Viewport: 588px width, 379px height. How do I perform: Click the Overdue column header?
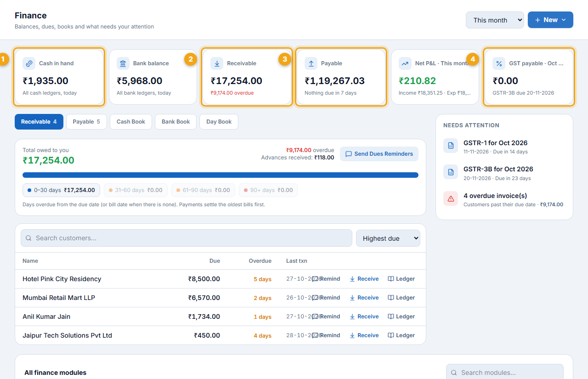[260, 261]
